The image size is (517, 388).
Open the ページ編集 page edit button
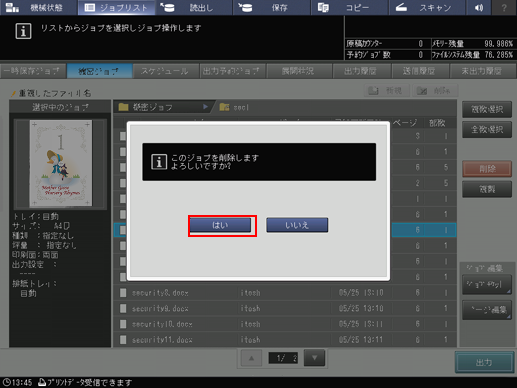click(x=487, y=310)
